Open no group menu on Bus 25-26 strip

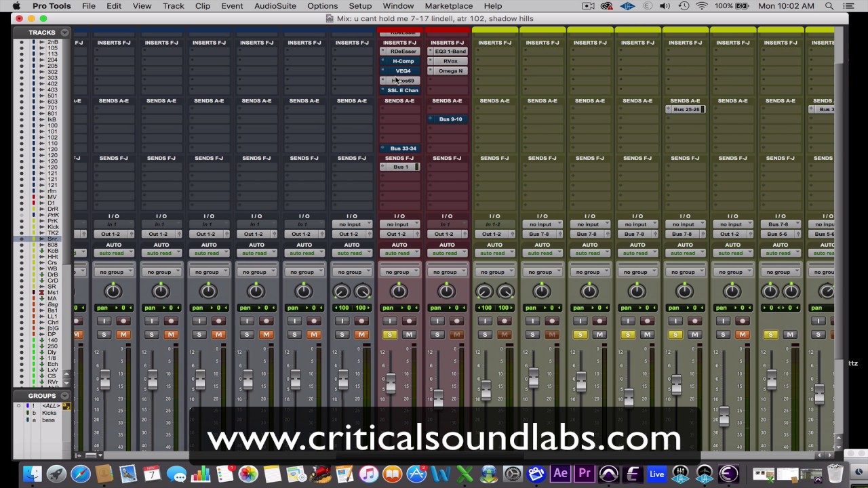[x=685, y=272]
